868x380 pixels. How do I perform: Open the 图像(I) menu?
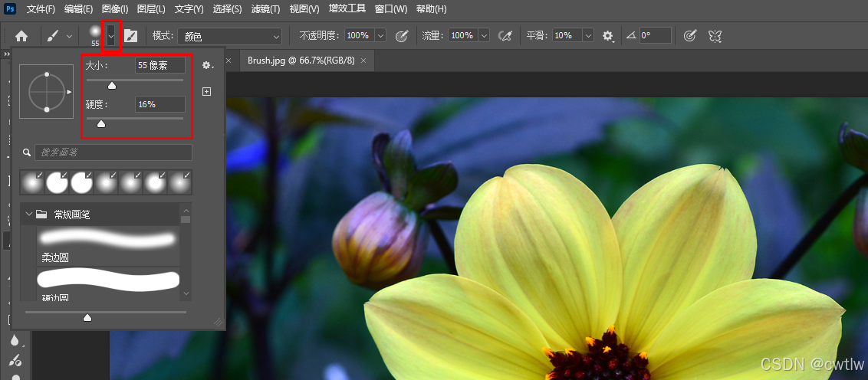tap(115, 9)
